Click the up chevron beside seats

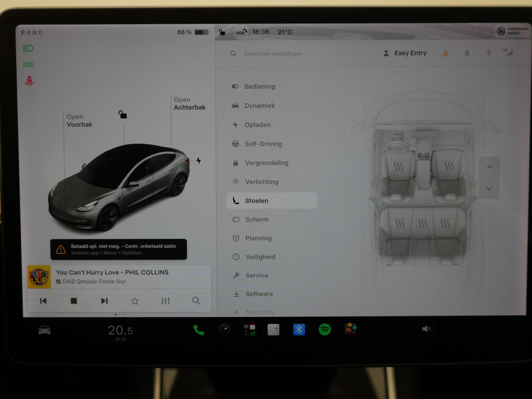point(489,167)
